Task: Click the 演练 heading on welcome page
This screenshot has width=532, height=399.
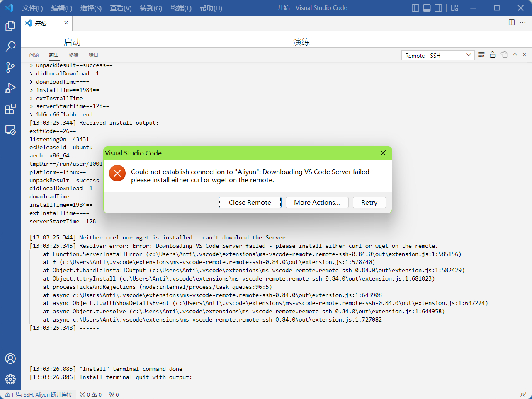Action: coord(301,42)
